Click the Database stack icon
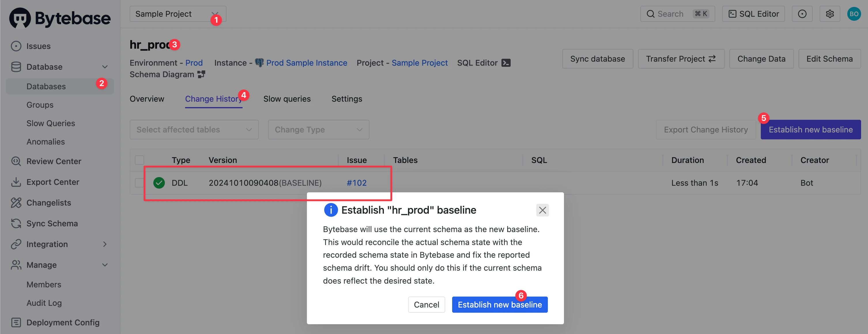The height and width of the screenshot is (334, 868). tap(16, 67)
